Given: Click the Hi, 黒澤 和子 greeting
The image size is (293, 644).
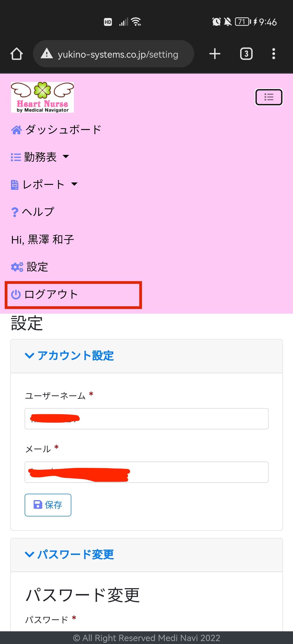Looking at the screenshot, I should (x=42, y=240).
